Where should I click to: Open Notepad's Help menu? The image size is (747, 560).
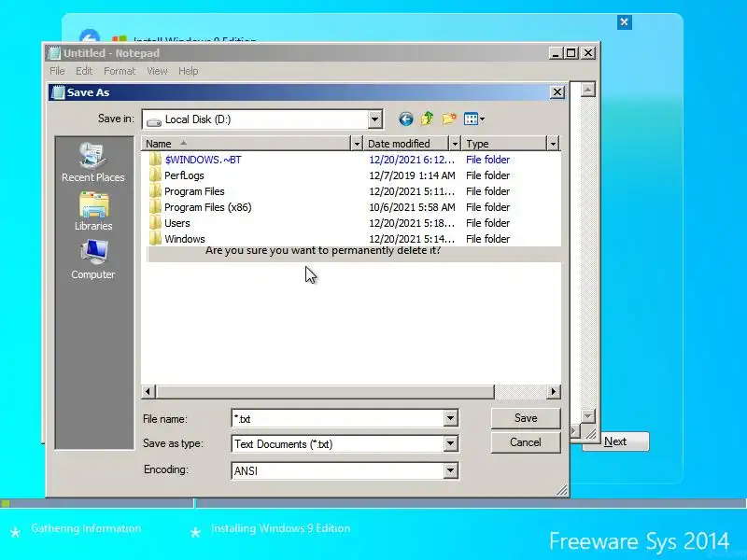click(189, 71)
